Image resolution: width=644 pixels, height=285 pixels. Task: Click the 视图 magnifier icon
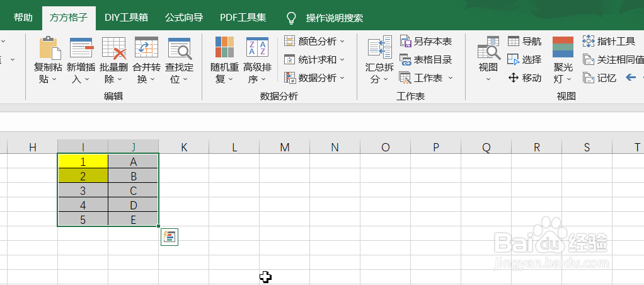[x=489, y=48]
